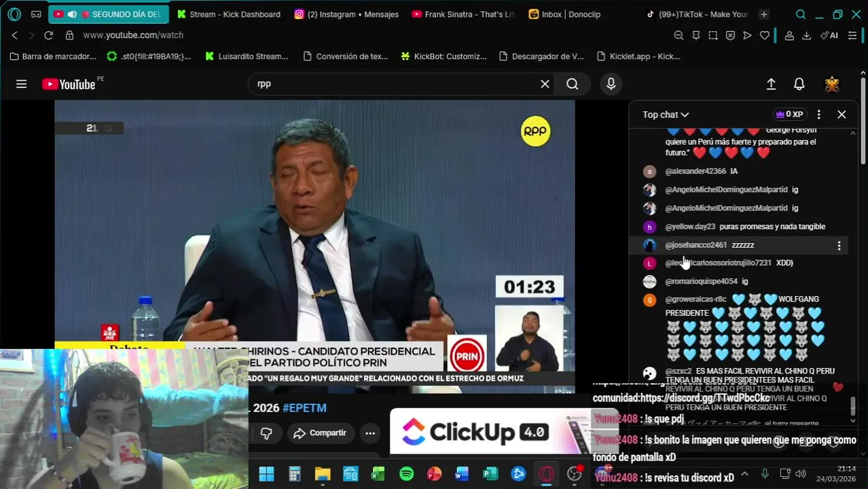
Task: Open the #EPETM hashtag link
Action: pos(304,407)
